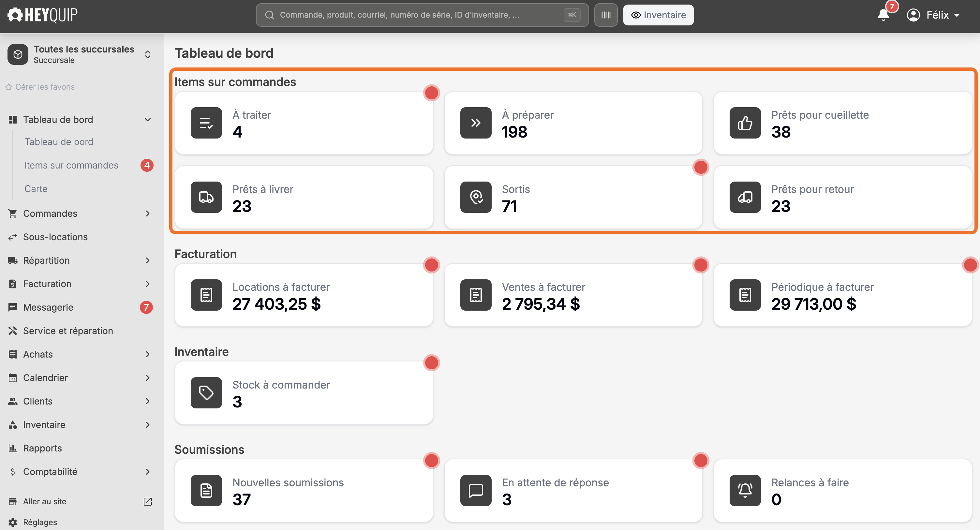This screenshot has width=980, height=530.
Task: Open the notifications bell
Action: pyautogui.click(x=883, y=15)
